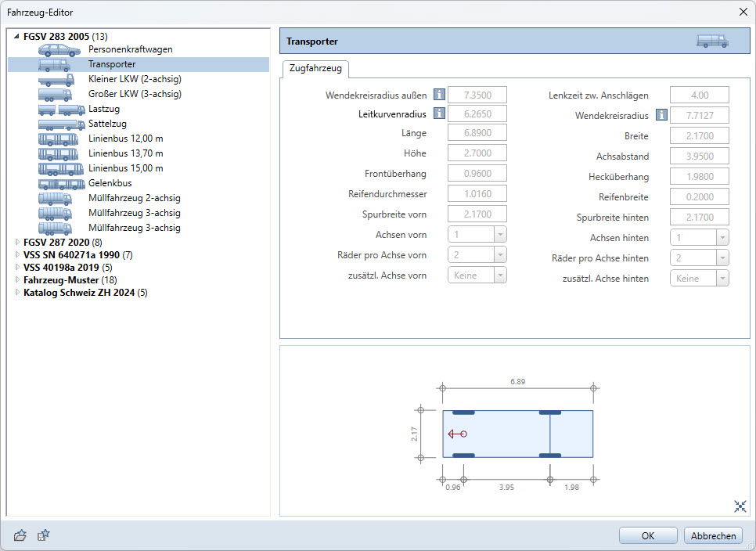Click the Abbrechen button
This screenshot has width=756, height=551.
(713, 535)
